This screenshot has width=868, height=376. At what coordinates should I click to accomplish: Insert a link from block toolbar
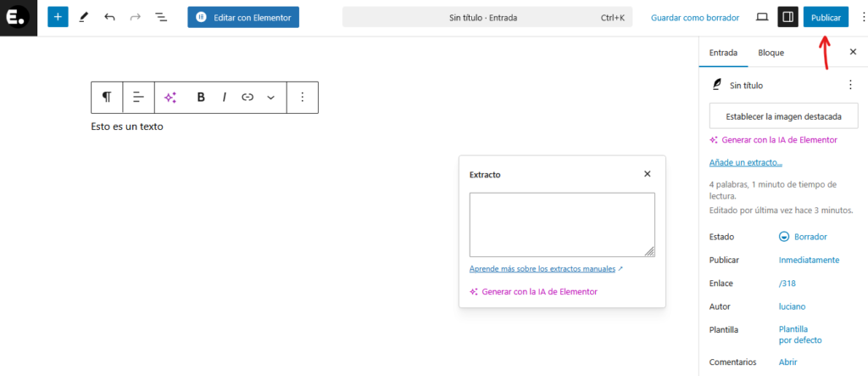248,97
